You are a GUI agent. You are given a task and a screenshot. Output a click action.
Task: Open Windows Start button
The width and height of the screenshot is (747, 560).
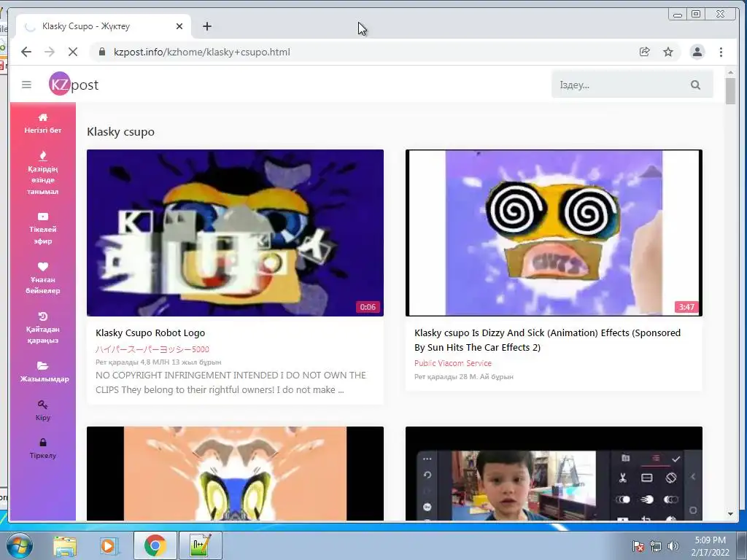pyautogui.click(x=19, y=545)
